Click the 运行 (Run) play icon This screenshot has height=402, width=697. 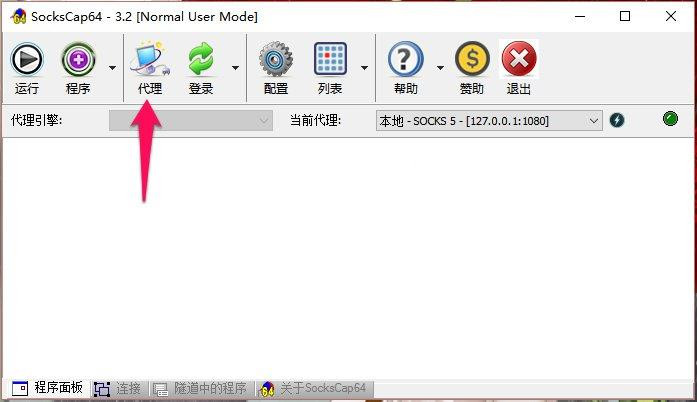click(27, 61)
